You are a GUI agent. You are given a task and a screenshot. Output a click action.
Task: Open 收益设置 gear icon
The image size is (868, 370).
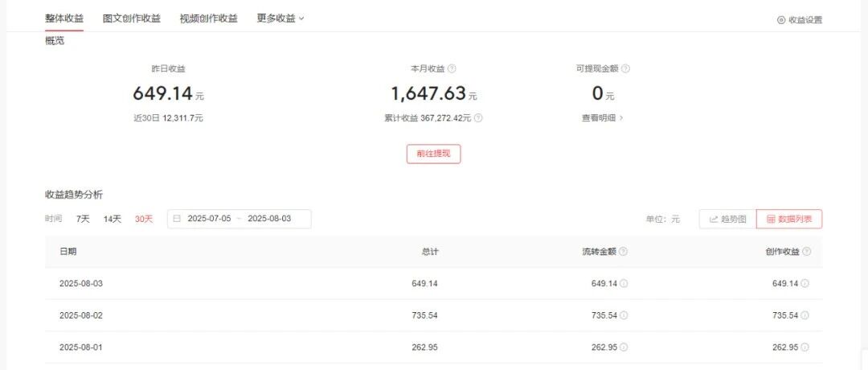tap(781, 20)
